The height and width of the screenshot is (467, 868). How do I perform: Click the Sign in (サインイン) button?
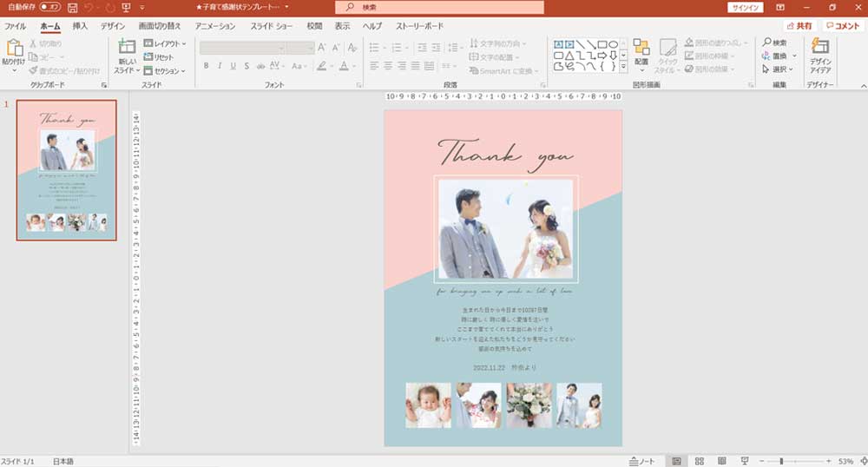click(x=746, y=7)
